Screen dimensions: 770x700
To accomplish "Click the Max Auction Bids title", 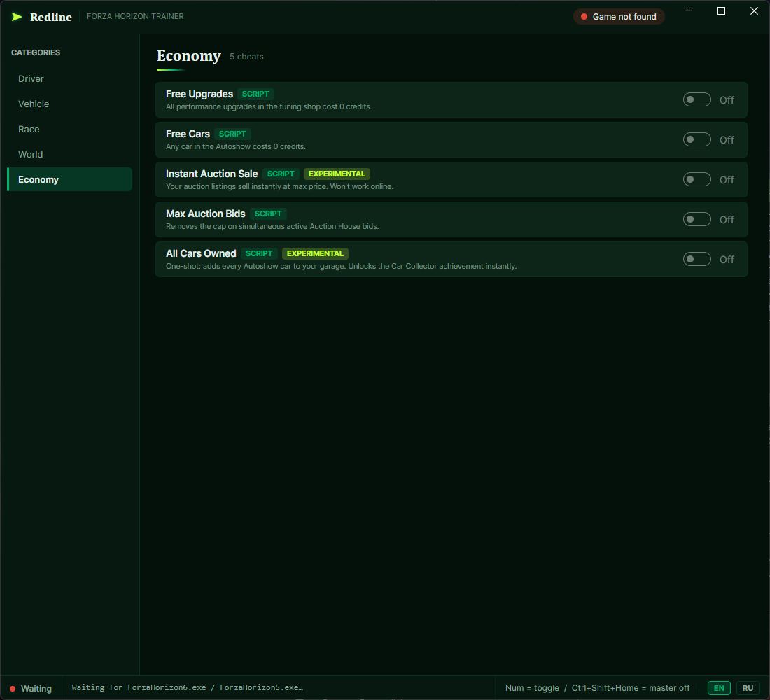I will coord(205,213).
